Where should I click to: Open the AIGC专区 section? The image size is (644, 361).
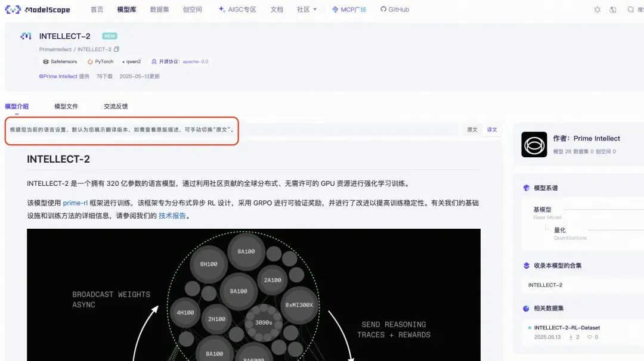(237, 10)
